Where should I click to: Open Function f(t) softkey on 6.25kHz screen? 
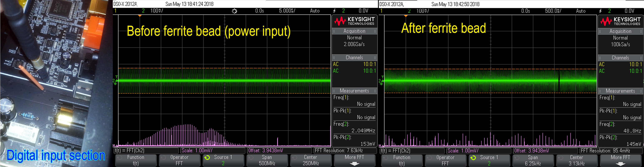pyautogui.click(x=402, y=161)
